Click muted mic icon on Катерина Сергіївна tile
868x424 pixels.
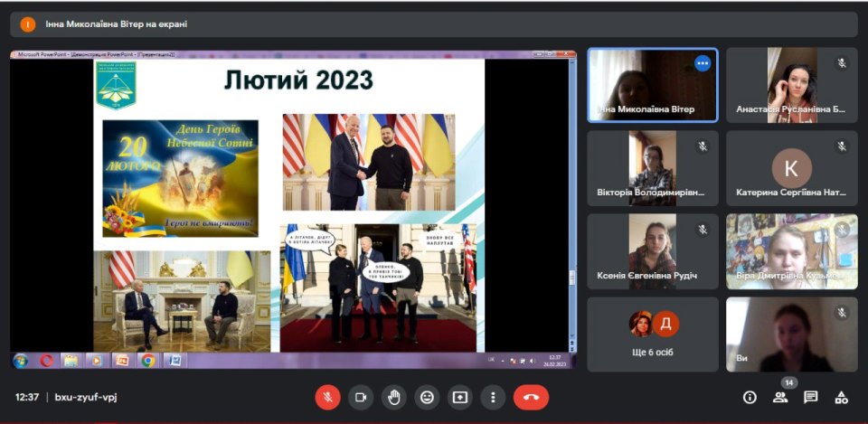[x=842, y=146]
